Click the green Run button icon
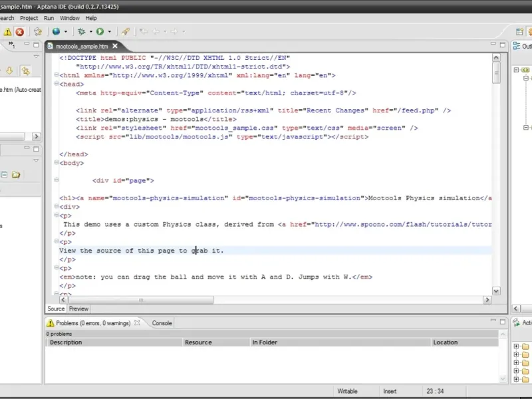Screen dimensions: 532x399 click(100, 31)
